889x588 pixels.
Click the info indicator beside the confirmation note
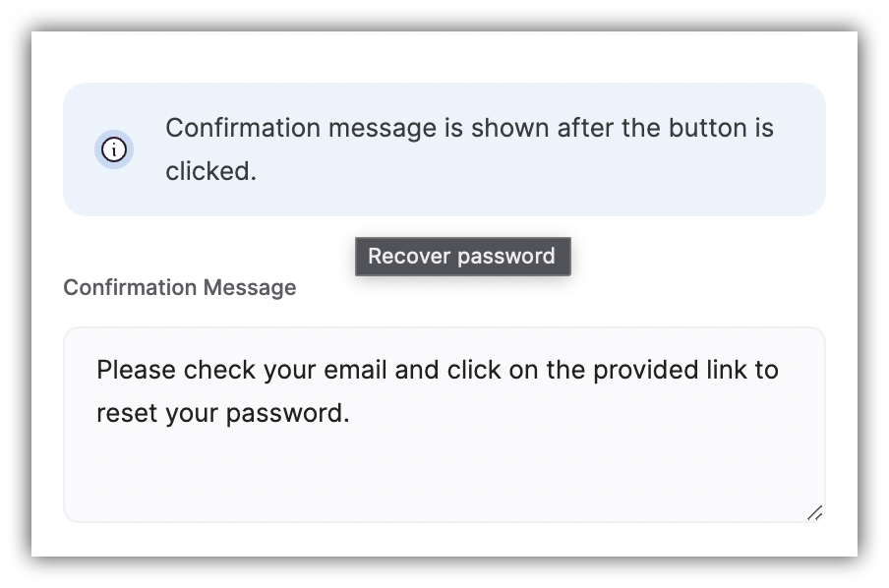click(x=114, y=149)
